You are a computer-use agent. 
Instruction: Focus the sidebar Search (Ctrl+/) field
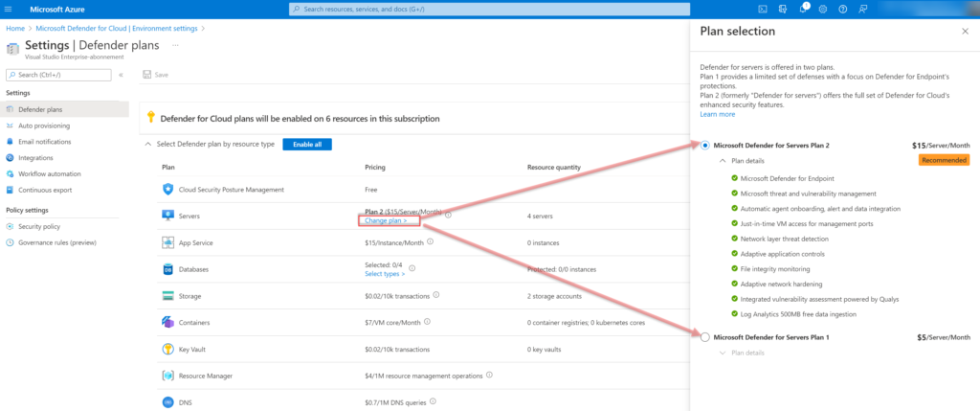58,75
